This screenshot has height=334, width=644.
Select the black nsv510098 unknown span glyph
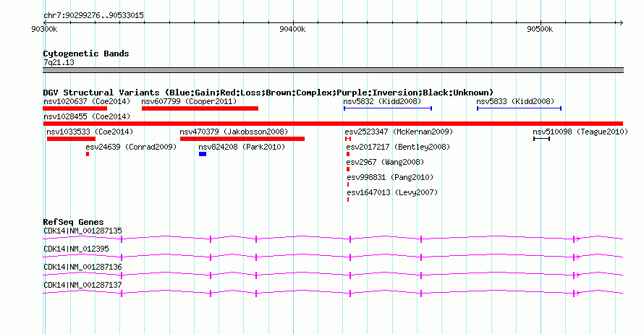(x=541, y=139)
